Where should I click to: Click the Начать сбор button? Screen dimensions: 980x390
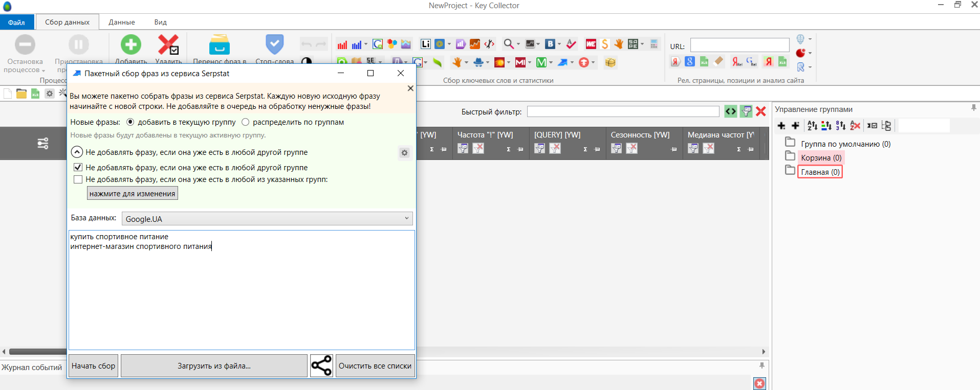coord(93,366)
